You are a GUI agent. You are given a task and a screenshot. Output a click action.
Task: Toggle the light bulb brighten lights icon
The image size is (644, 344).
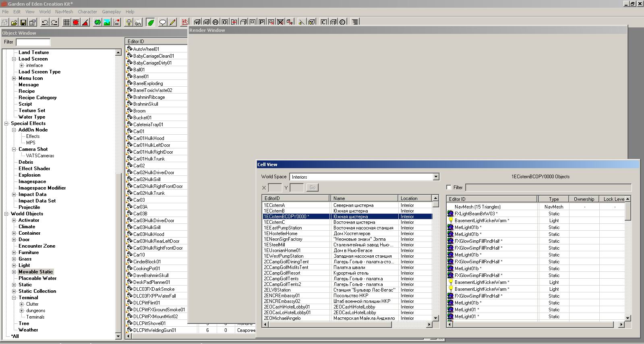[129, 22]
